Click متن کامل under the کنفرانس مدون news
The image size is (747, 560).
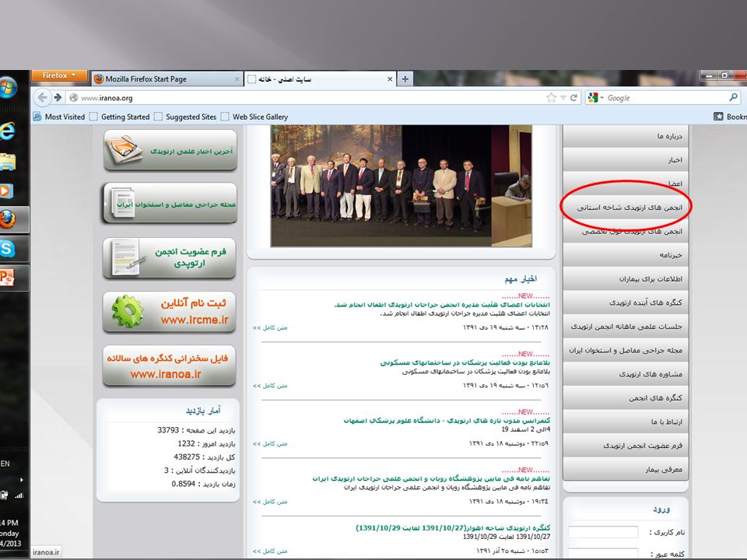click(270, 444)
